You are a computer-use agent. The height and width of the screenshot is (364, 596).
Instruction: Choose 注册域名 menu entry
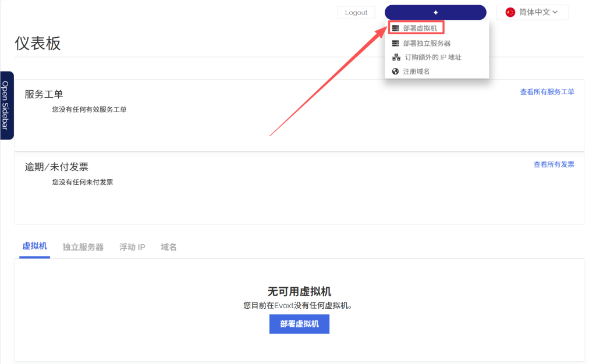(x=416, y=72)
